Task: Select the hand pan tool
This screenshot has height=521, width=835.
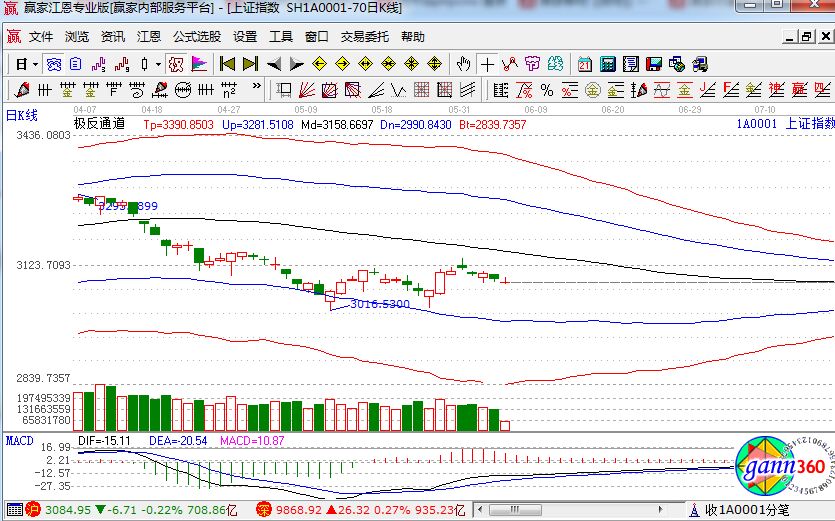Action: pos(463,64)
